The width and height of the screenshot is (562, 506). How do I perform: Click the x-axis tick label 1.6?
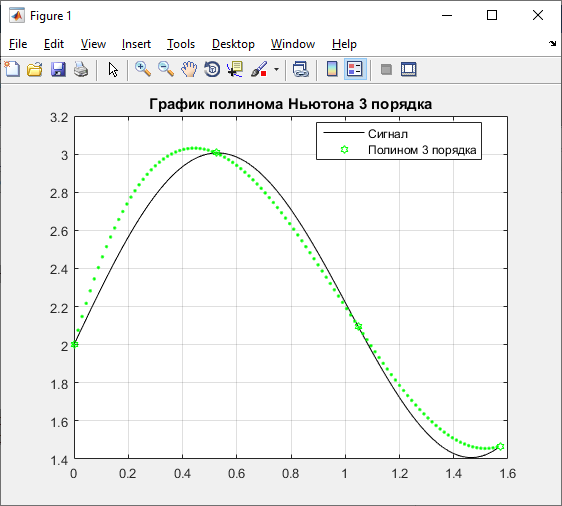coord(508,474)
